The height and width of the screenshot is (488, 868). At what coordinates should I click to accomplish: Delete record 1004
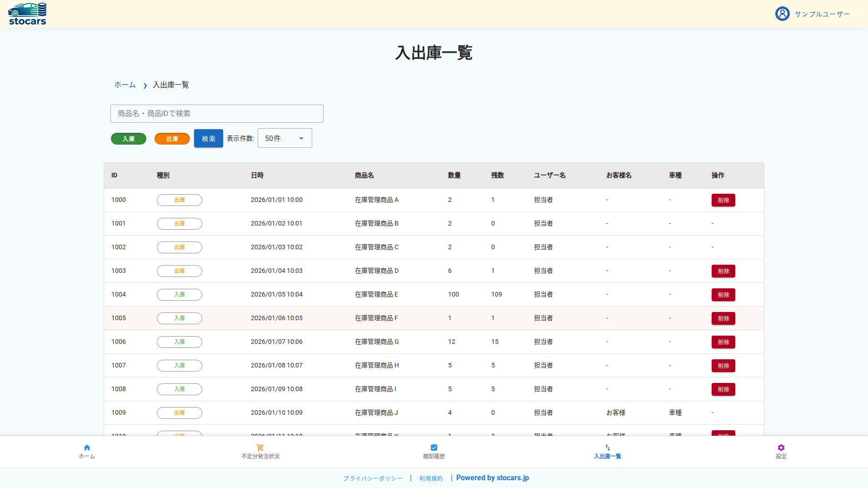pyautogui.click(x=723, y=295)
